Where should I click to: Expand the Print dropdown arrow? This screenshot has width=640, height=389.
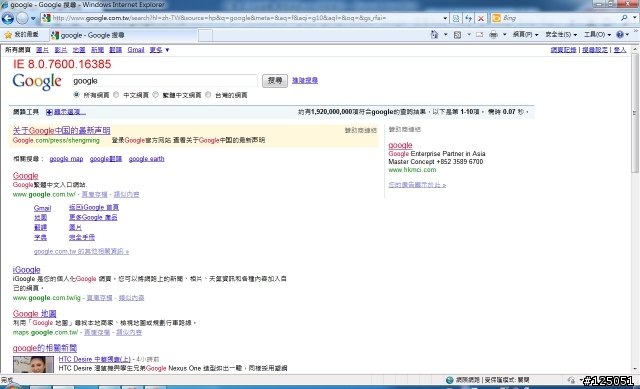[504, 35]
